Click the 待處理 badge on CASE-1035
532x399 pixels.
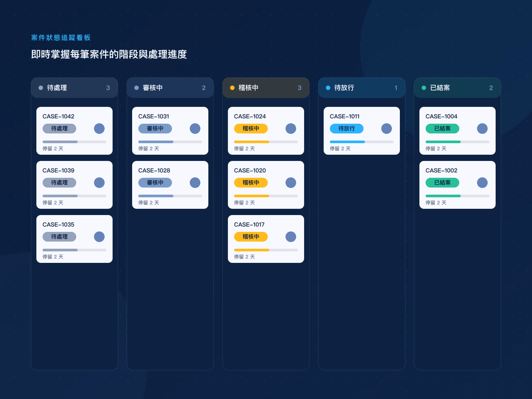[x=59, y=237]
